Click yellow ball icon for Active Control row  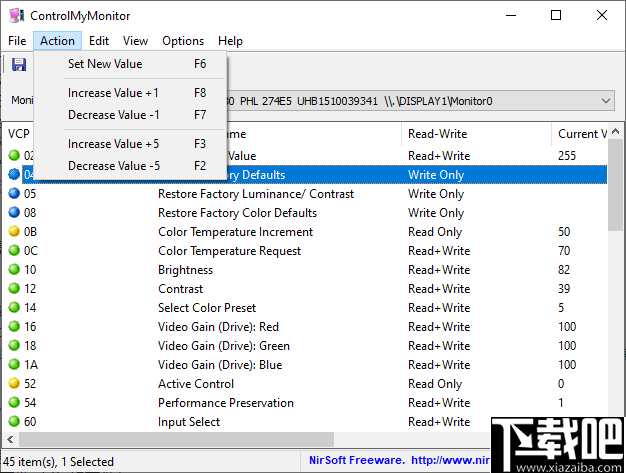(14, 383)
